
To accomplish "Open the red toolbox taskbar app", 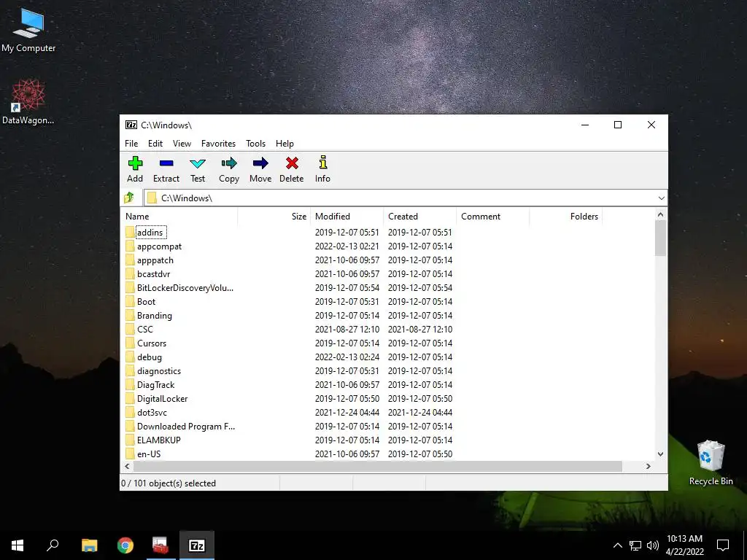I will [160, 545].
